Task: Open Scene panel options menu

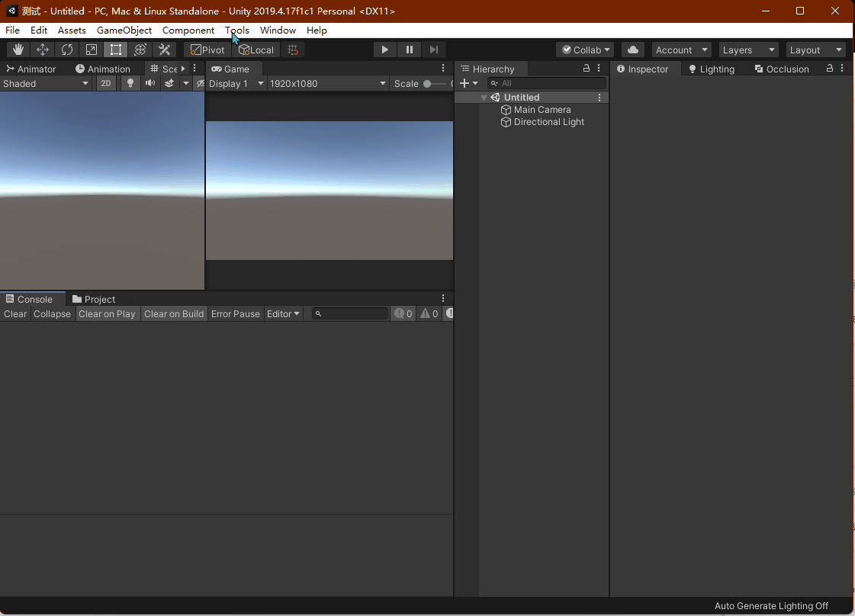Action: pos(194,69)
